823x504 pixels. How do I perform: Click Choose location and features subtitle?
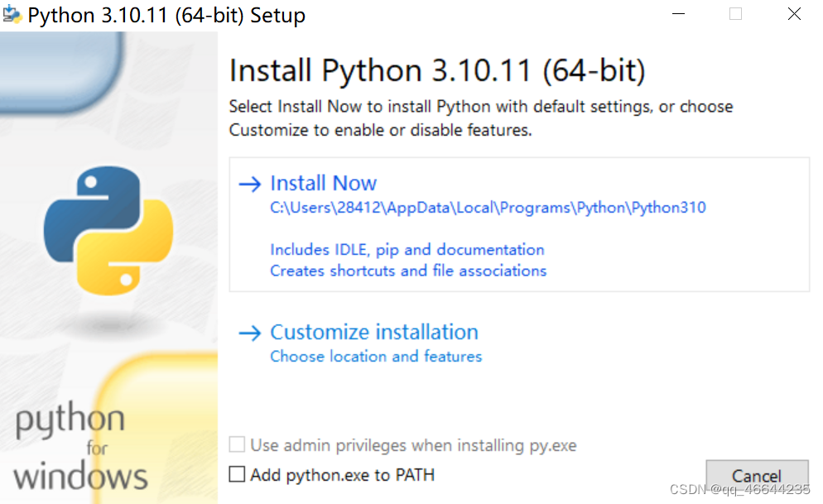(376, 357)
